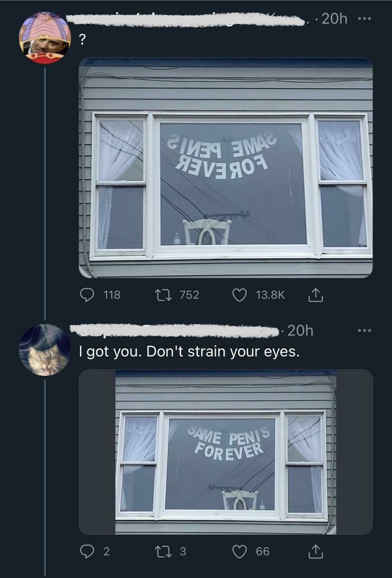This screenshot has height=578, width=392.
Task: Open more options on the first tweet
Action: coord(365,18)
